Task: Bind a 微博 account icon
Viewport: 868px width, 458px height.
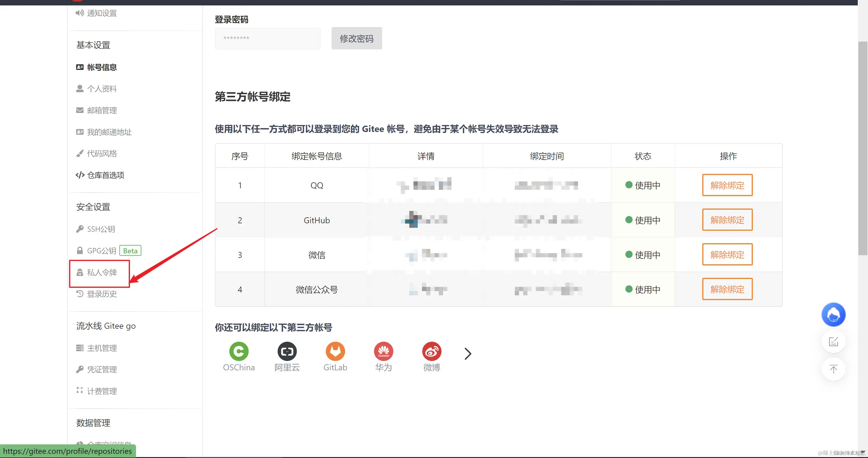Action: point(432,351)
